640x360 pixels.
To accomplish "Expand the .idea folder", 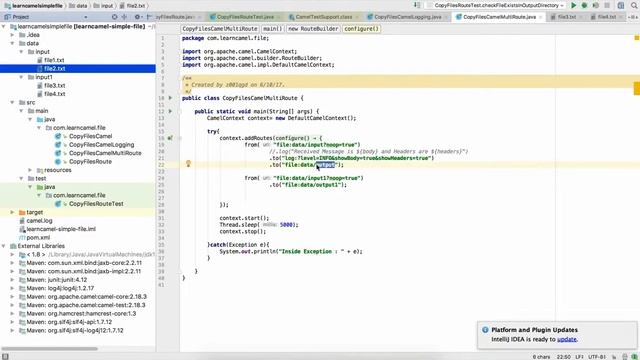I will pyautogui.click(x=12, y=35).
